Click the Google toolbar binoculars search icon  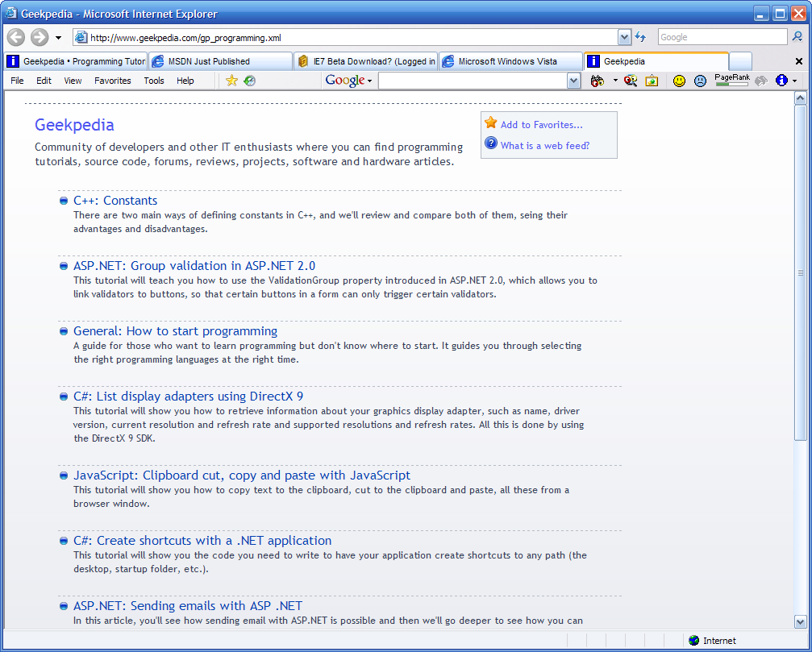(597, 81)
